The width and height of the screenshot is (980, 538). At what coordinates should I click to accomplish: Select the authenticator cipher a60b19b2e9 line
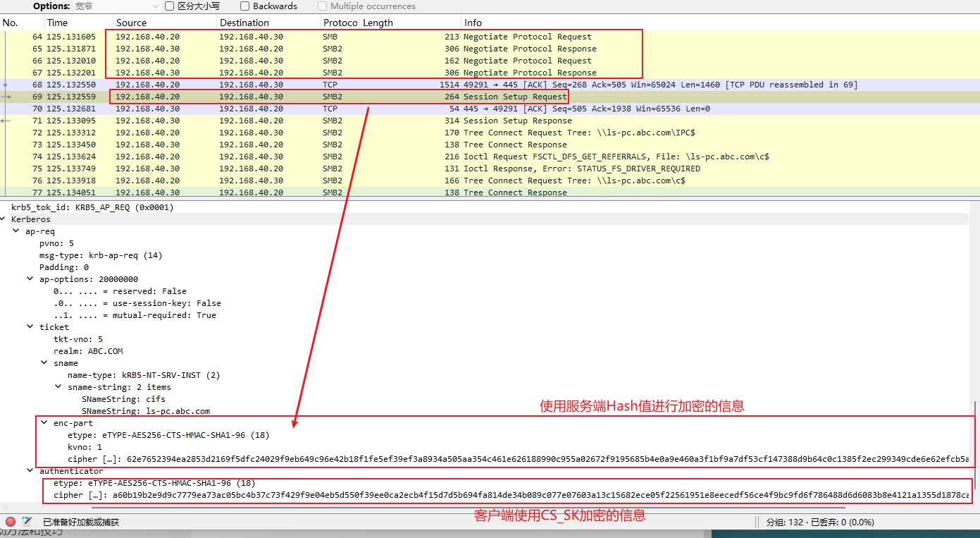coord(511,495)
